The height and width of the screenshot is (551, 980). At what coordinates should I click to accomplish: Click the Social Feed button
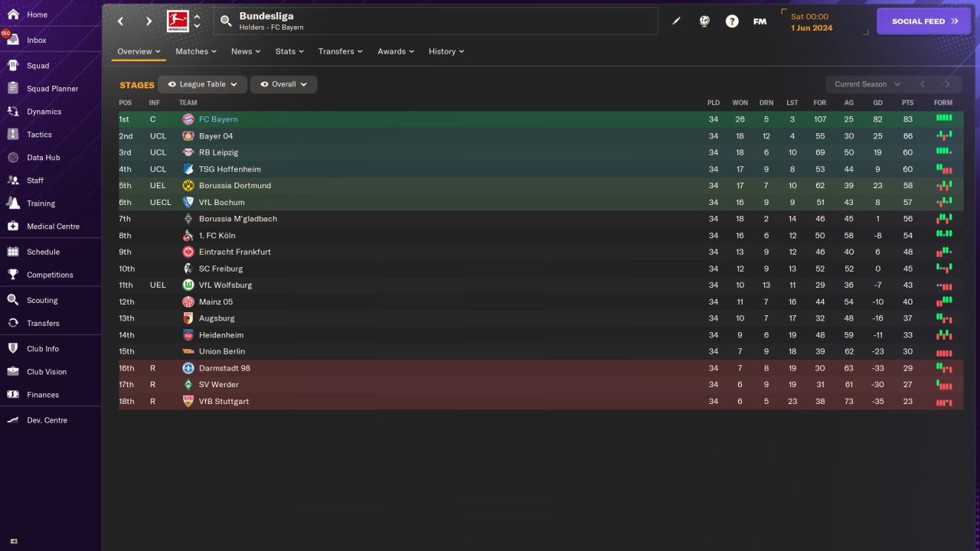[x=925, y=21]
